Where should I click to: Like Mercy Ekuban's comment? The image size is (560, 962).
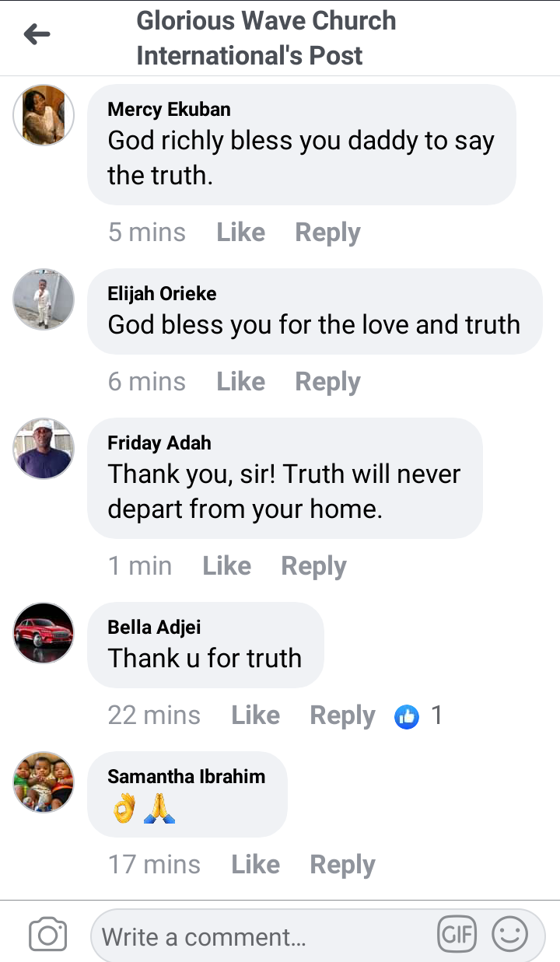tap(240, 233)
